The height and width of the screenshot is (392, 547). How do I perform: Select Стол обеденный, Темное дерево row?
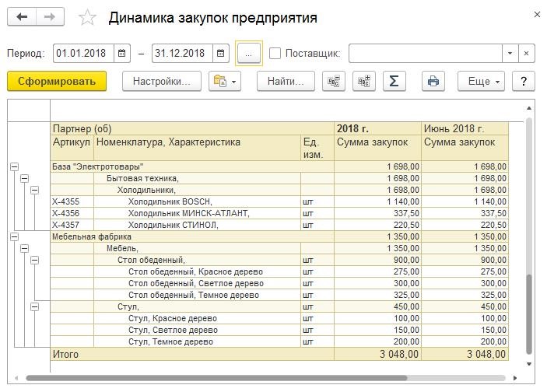(279, 295)
